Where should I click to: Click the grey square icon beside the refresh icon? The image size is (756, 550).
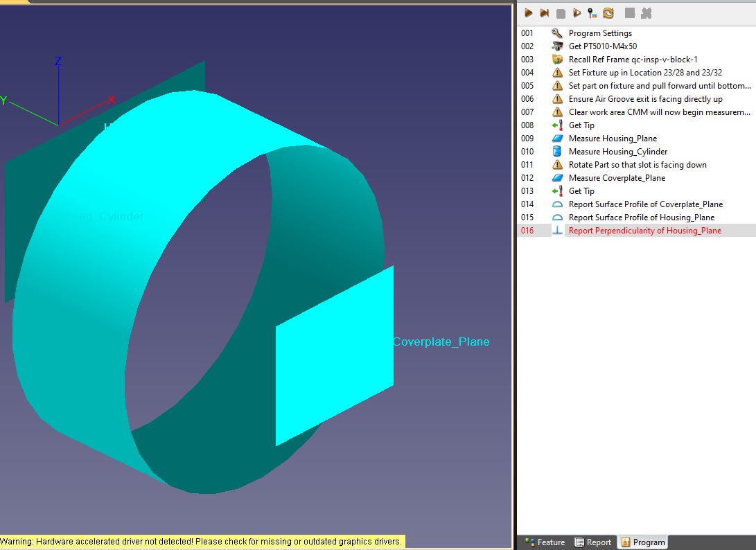pyautogui.click(x=630, y=13)
